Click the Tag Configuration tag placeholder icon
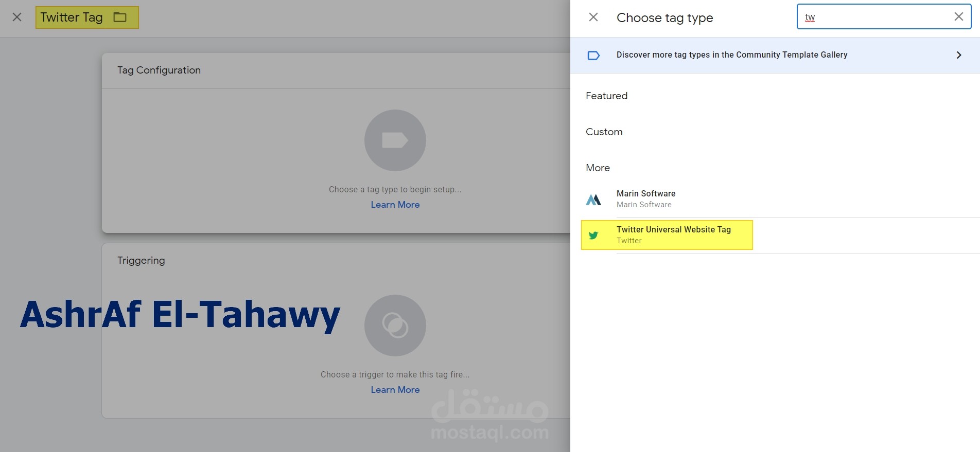The image size is (980, 452). [x=395, y=140]
